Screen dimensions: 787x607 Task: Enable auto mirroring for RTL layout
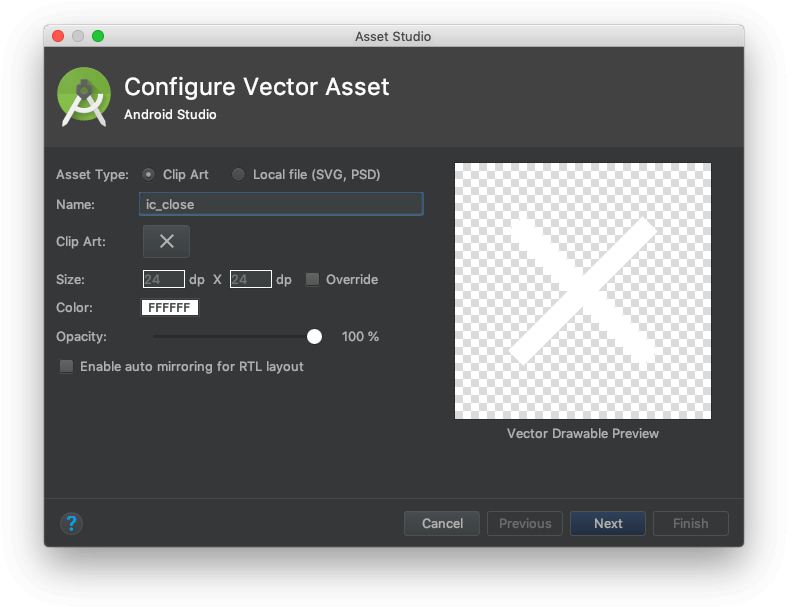(x=67, y=367)
